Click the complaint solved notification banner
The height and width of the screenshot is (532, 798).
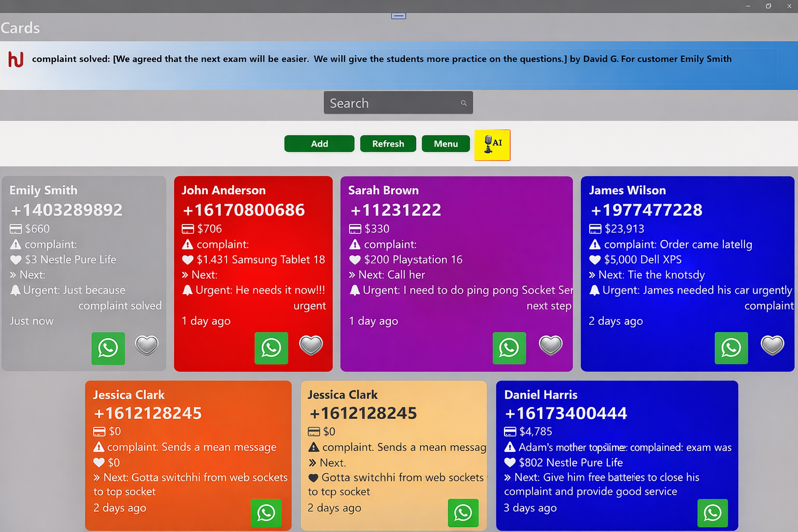[381, 59]
